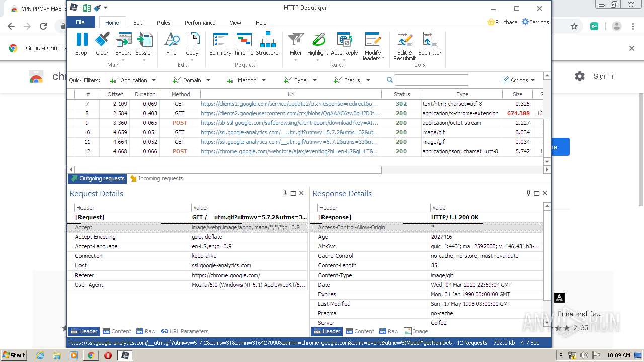Open the clients2.googleusercontent.com crx URL
644x362 pixels.
290,113
